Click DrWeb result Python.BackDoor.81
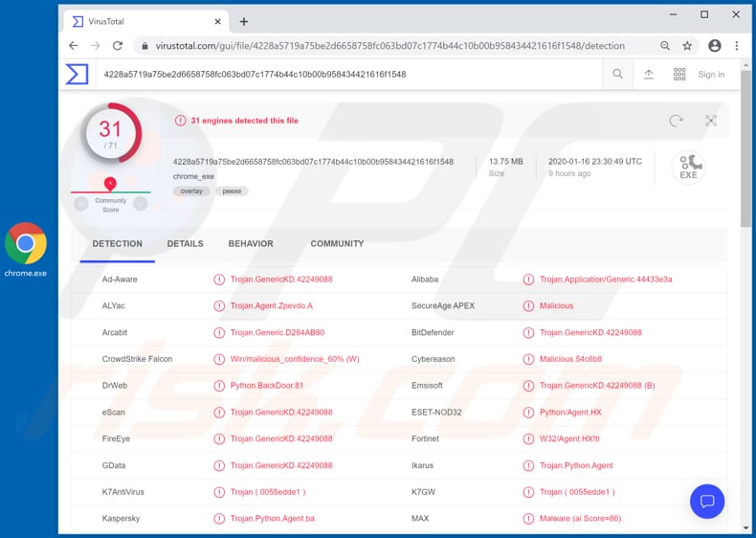Viewport: 756px width, 538px height. coord(267,386)
